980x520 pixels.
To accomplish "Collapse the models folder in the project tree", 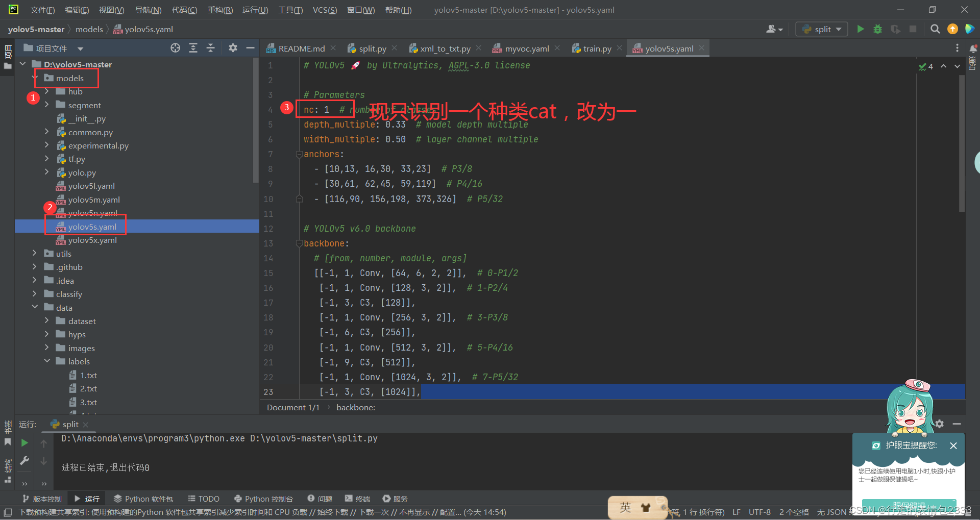I will coord(35,78).
